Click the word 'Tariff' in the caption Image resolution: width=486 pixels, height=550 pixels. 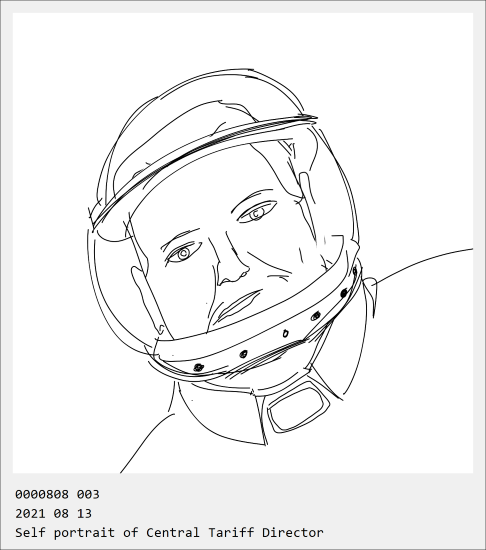[231, 532]
